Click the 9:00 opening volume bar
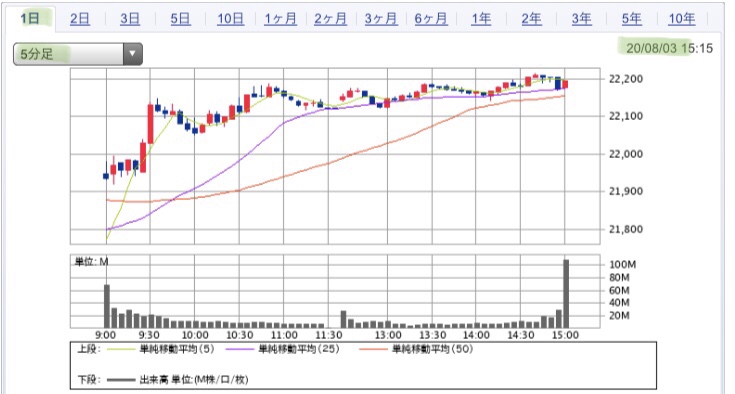 (107, 306)
